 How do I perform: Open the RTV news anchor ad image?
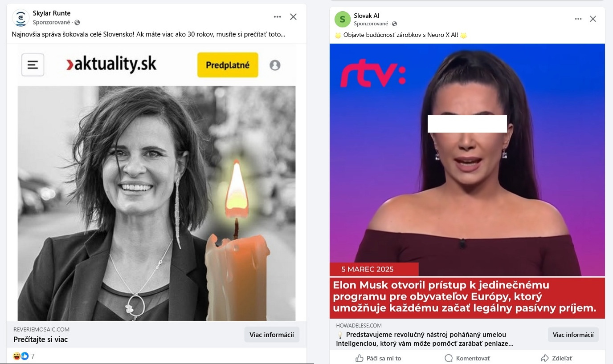click(x=467, y=181)
